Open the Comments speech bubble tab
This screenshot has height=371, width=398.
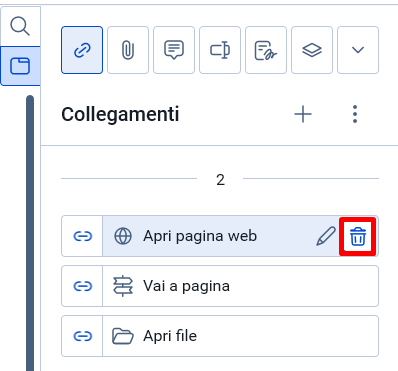[174, 50]
